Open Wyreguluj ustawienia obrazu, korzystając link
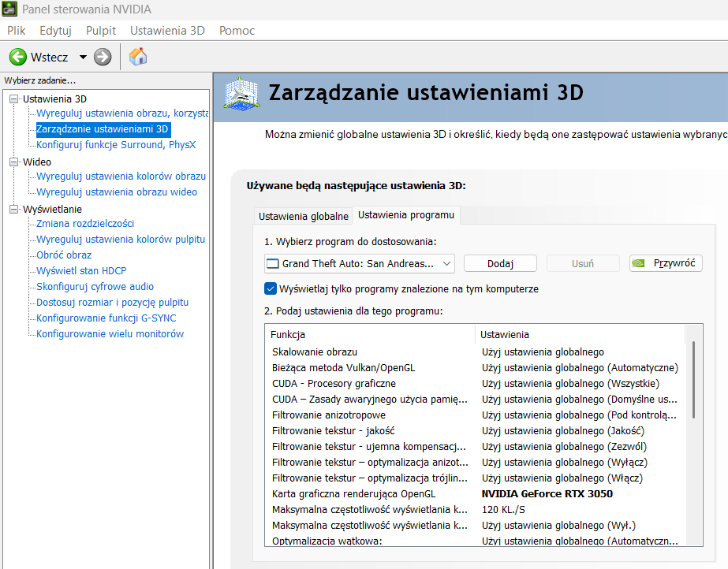This screenshot has width=728, height=569. pos(122,113)
